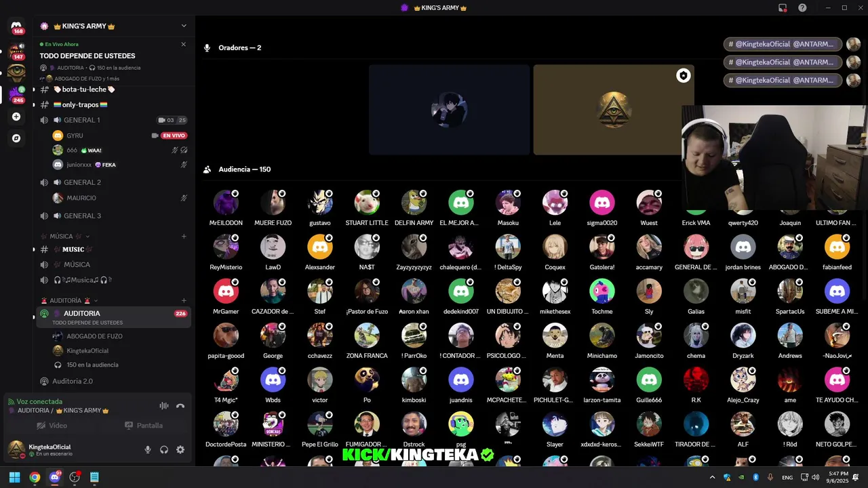This screenshot has width=868, height=488.
Task: Open the notifications bell in tray
Action: tap(856, 477)
